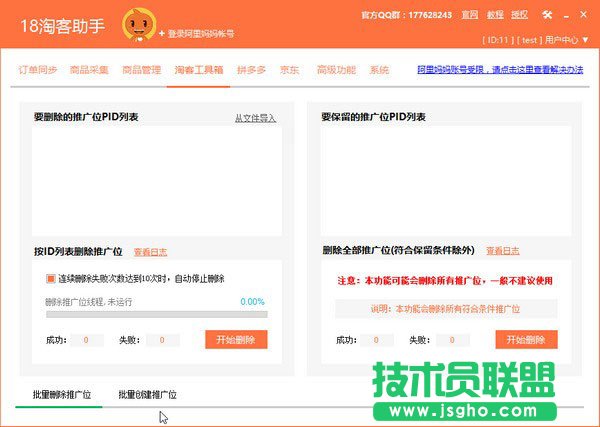Screen dimensions: 600x427
Task: Click 开始删除 button under delete all section
Action: (525, 339)
